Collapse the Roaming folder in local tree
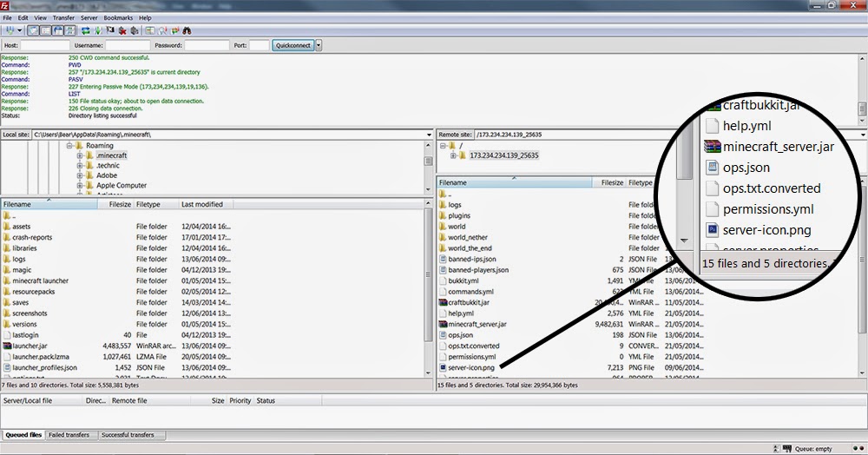 69,146
